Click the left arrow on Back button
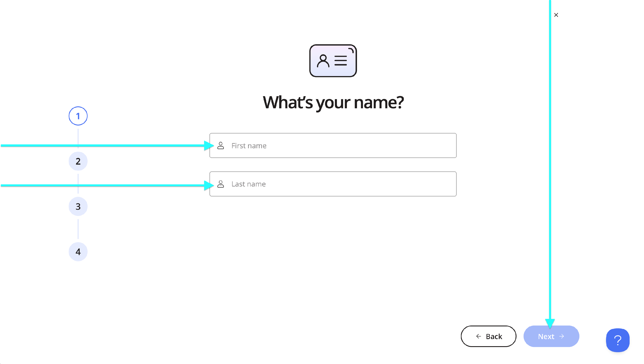The height and width of the screenshot is (364, 644). (x=478, y=336)
